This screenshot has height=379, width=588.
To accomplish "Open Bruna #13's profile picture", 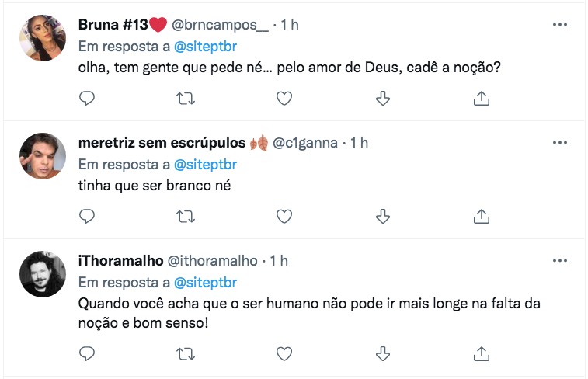I will [43, 37].
